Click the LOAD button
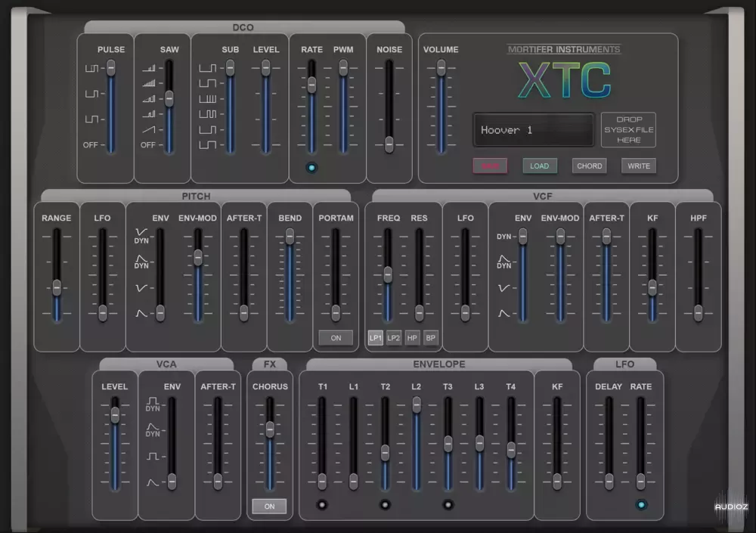The width and height of the screenshot is (756, 533). pos(540,166)
